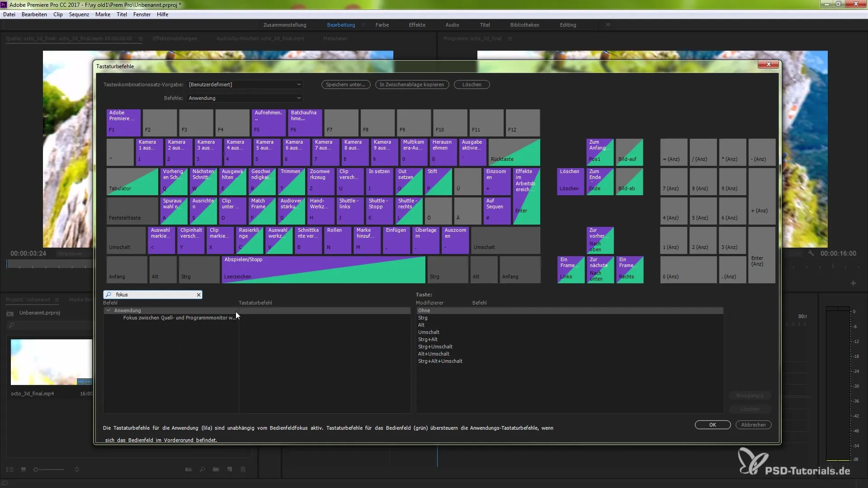Click the Rücktaste key
This screenshot has width=868, height=488.
[514, 152]
